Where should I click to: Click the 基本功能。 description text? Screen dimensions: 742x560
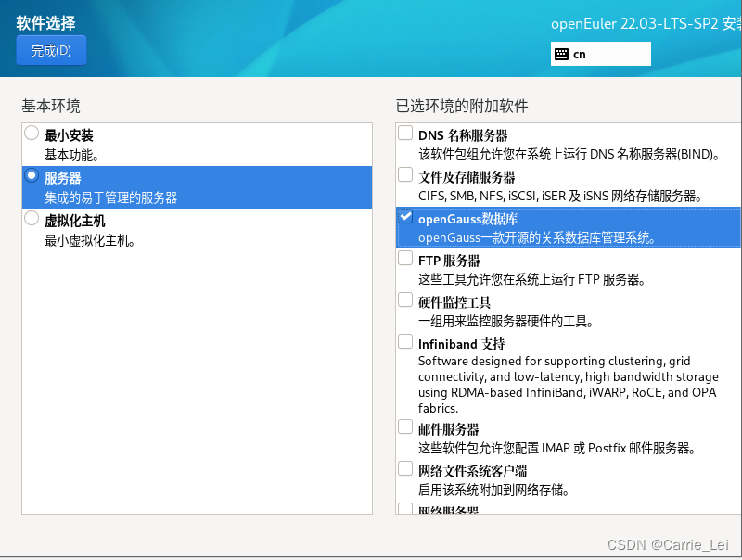point(71,155)
